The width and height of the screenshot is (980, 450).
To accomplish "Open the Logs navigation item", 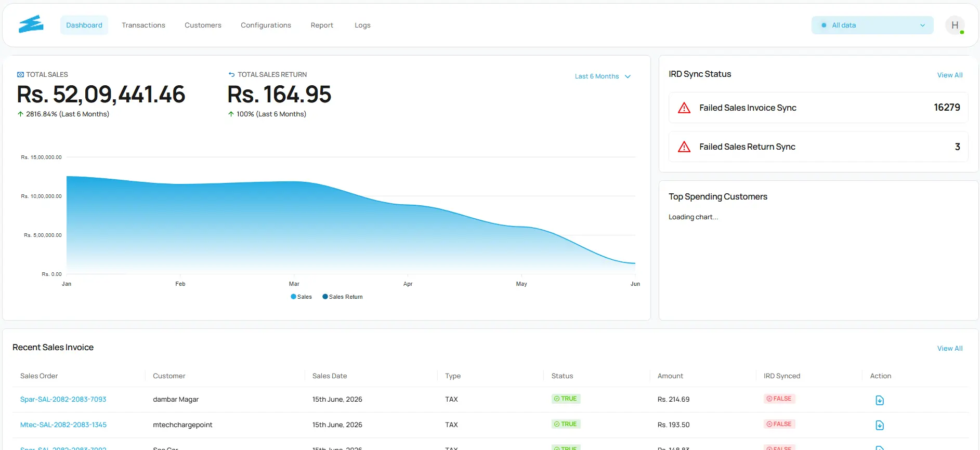I will 362,25.
